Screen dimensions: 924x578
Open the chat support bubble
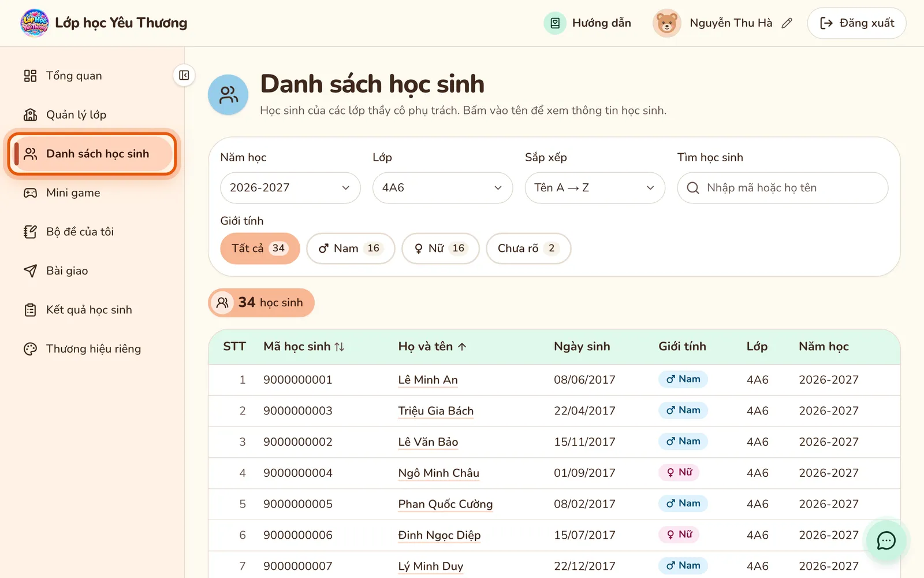[886, 540]
